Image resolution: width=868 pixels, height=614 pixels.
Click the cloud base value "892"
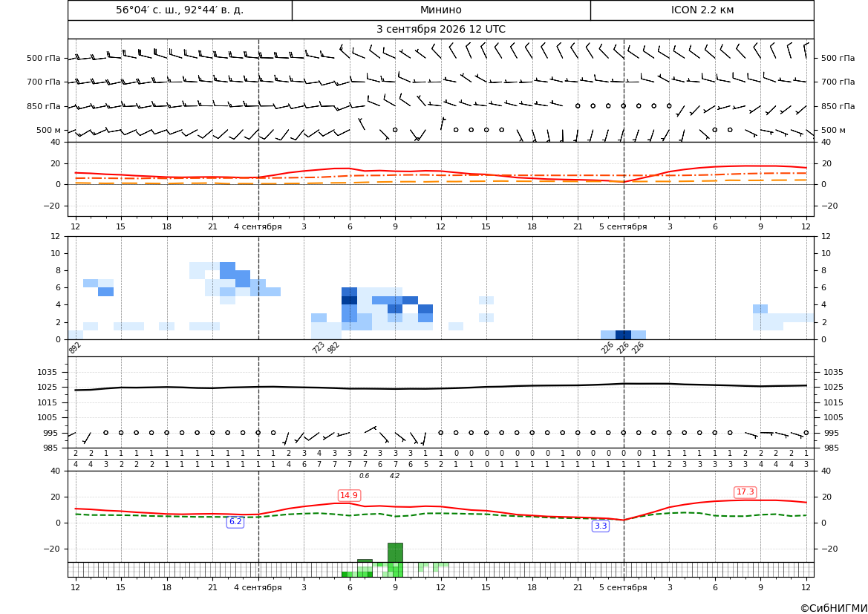tap(75, 347)
